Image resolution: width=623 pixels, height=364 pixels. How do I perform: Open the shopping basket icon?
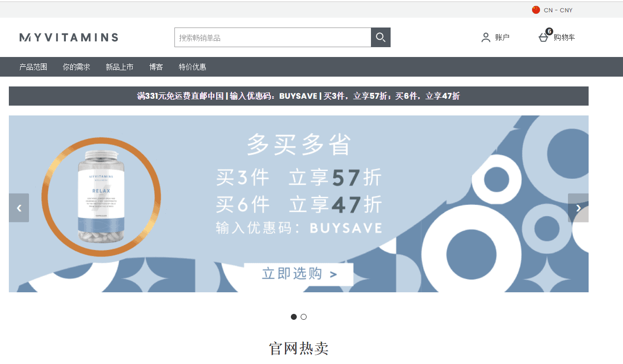click(x=543, y=38)
